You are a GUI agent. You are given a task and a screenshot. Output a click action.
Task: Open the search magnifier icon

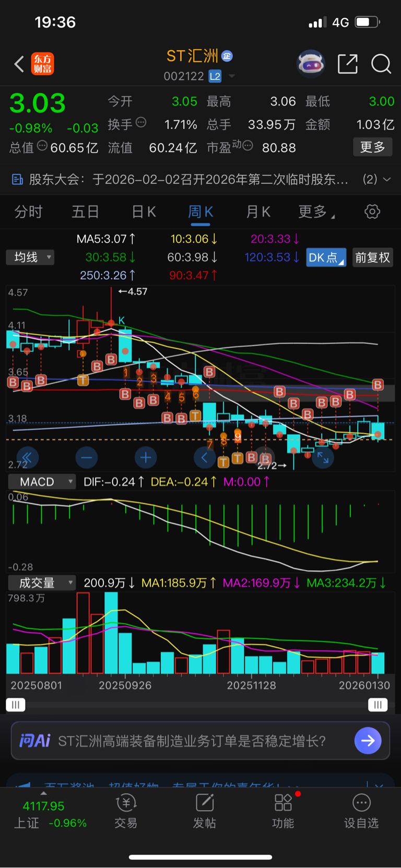(x=381, y=64)
